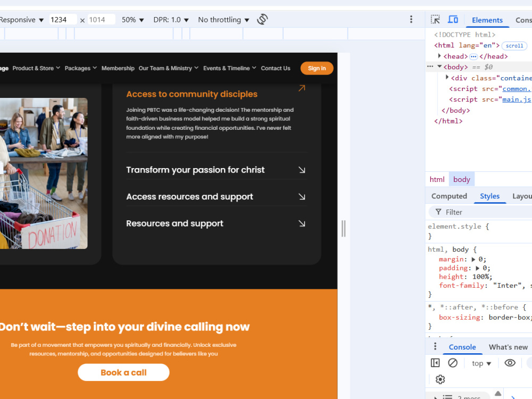Open the device toolbar three-dot options menu
This screenshot has width=532, height=399.
[411, 19]
